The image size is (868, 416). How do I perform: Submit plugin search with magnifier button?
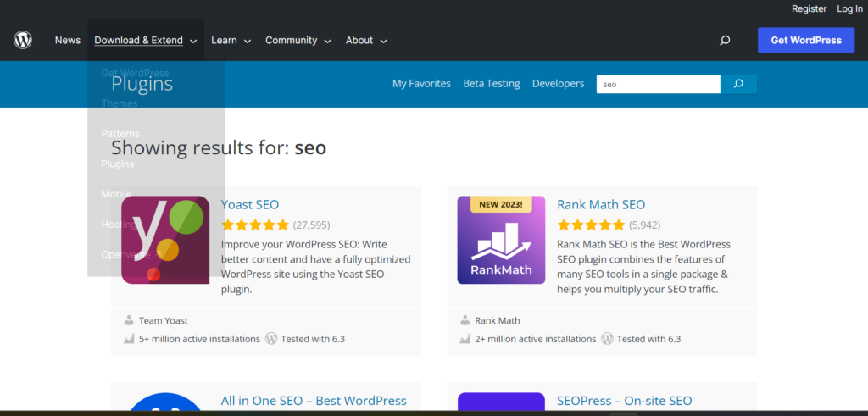coord(738,84)
